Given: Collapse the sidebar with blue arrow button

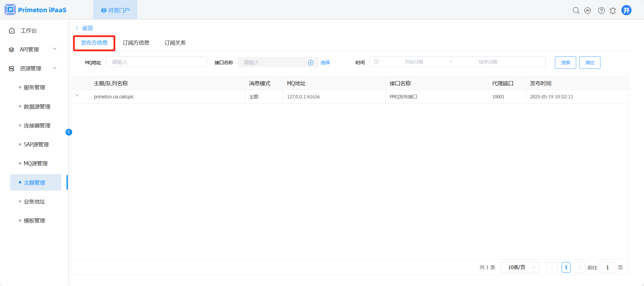Looking at the screenshot, I should pyautogui.click(x=69, y=132).
